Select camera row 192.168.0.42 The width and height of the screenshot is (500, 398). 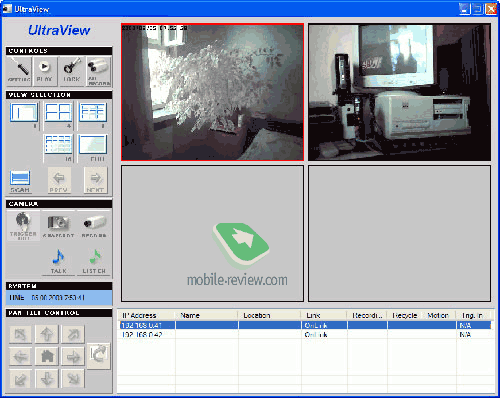point(305,335)
